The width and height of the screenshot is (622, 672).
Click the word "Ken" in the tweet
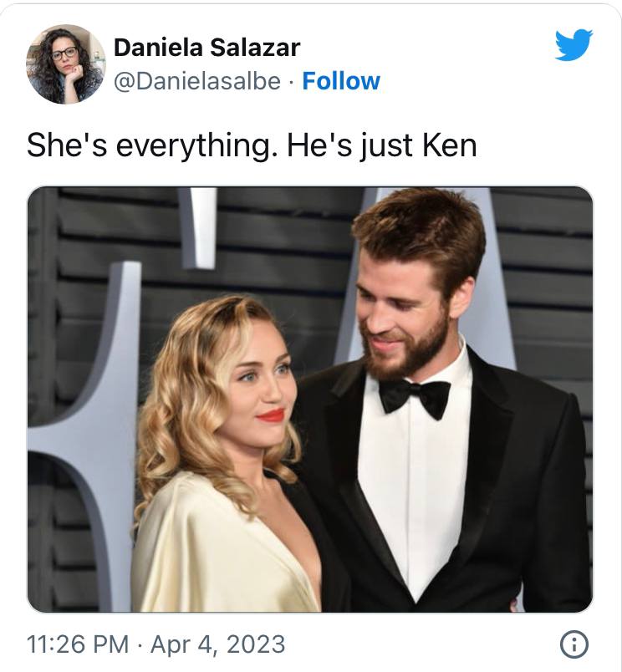point(449,146)
